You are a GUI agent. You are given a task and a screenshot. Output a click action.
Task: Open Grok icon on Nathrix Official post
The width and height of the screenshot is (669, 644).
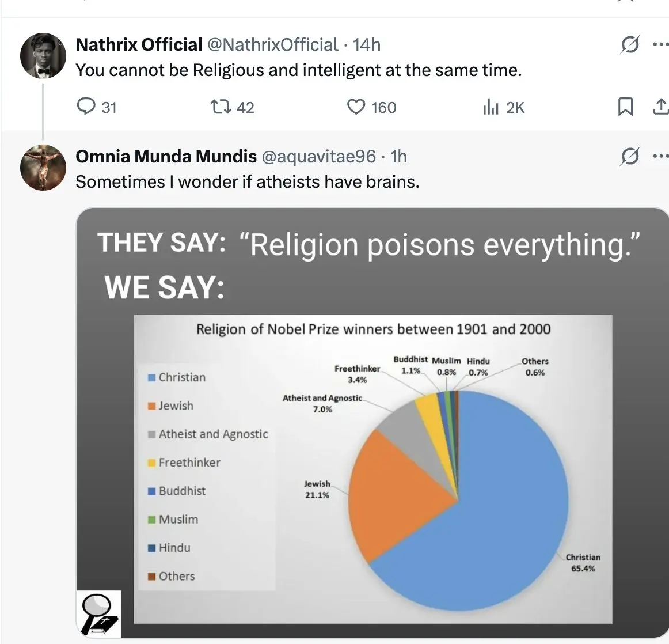(630, 44)
